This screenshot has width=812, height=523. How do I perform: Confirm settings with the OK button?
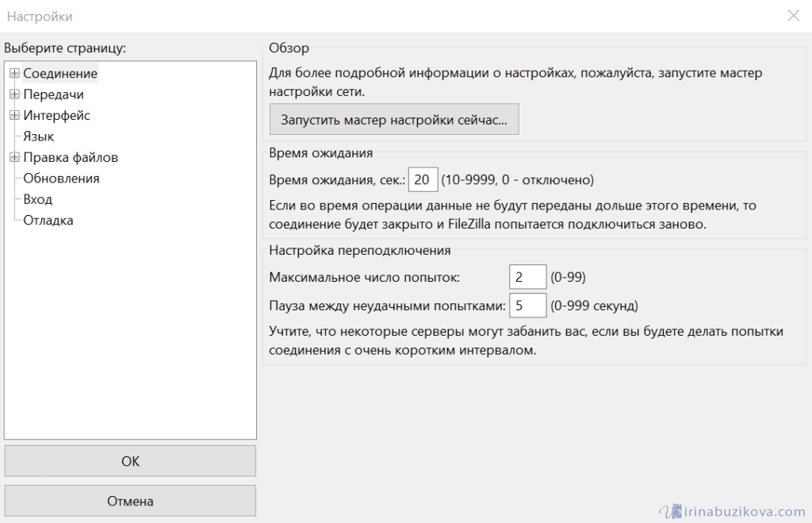tap(130, 461)
